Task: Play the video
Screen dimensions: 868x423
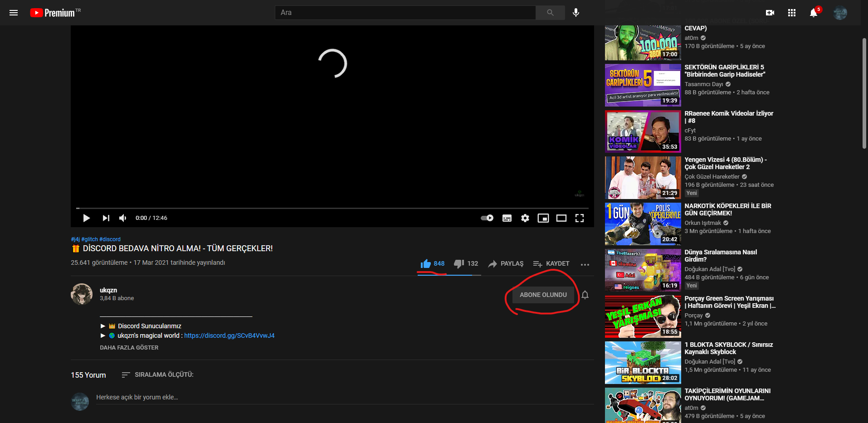Action: point(86,218)
